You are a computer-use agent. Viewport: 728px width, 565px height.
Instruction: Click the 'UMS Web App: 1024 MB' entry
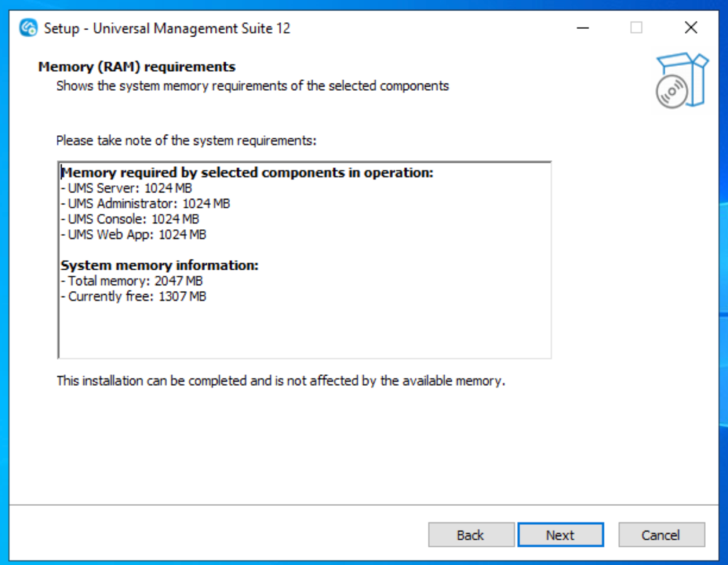(x=134, y=235)
